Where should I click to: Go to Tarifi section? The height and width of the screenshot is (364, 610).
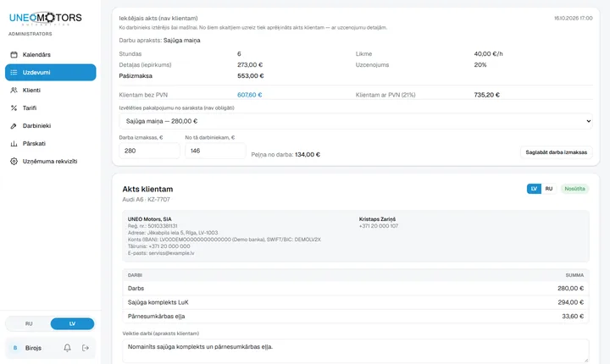[51, 108]
